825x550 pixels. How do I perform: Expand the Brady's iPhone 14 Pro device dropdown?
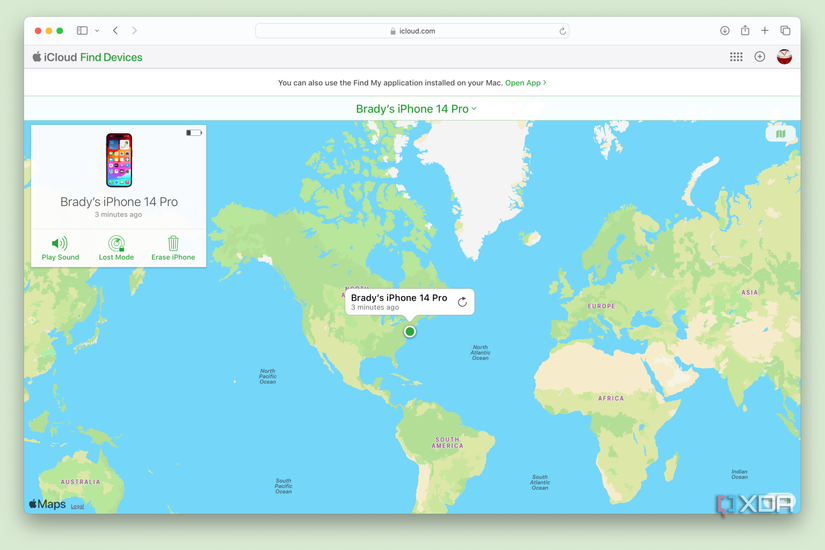[416, 109]
